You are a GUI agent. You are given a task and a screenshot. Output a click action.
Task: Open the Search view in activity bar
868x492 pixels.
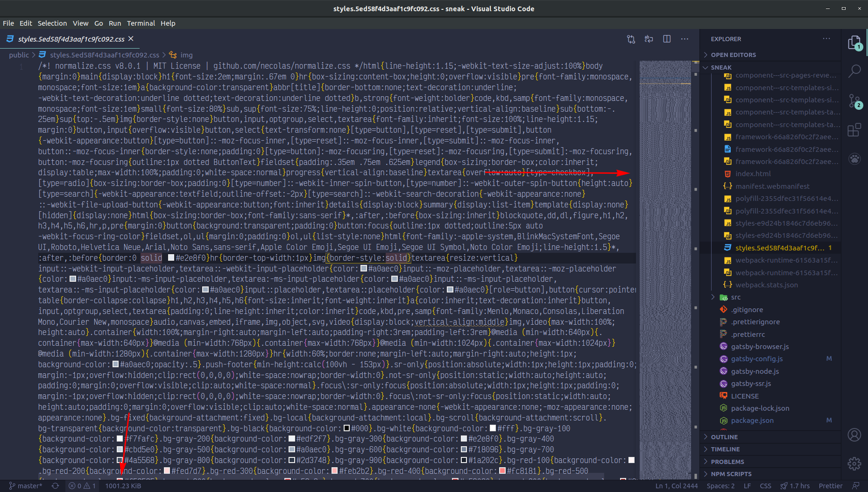tap(854, 71)
